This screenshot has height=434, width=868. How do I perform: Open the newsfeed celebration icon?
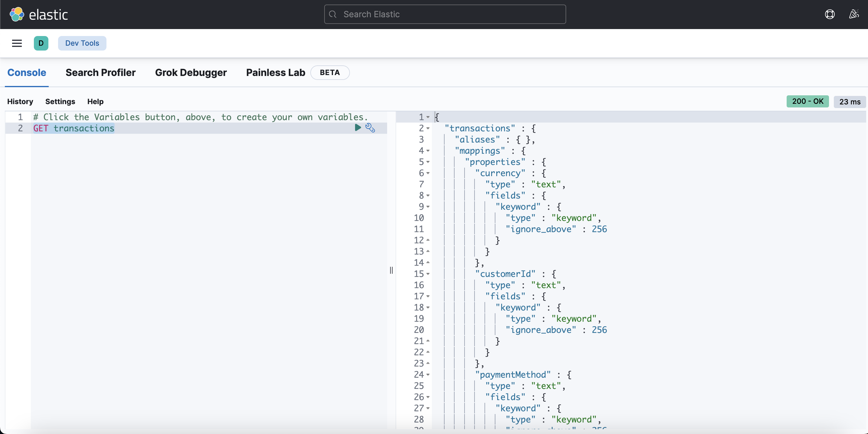854,14
